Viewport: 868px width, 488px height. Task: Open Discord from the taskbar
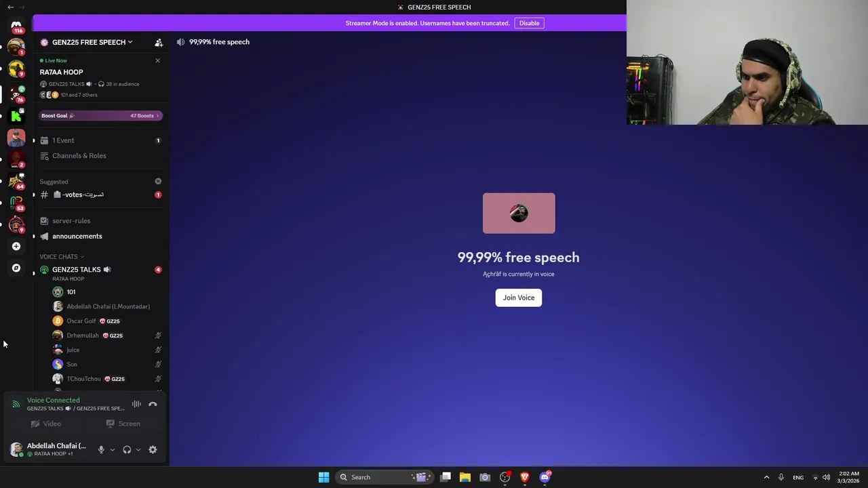tap(545, 477)
